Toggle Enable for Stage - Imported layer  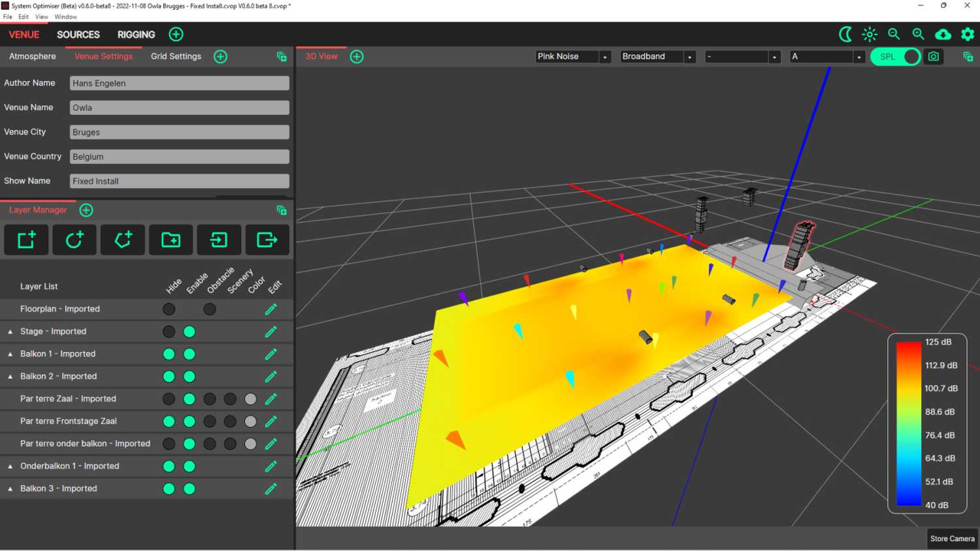(189, 332)
